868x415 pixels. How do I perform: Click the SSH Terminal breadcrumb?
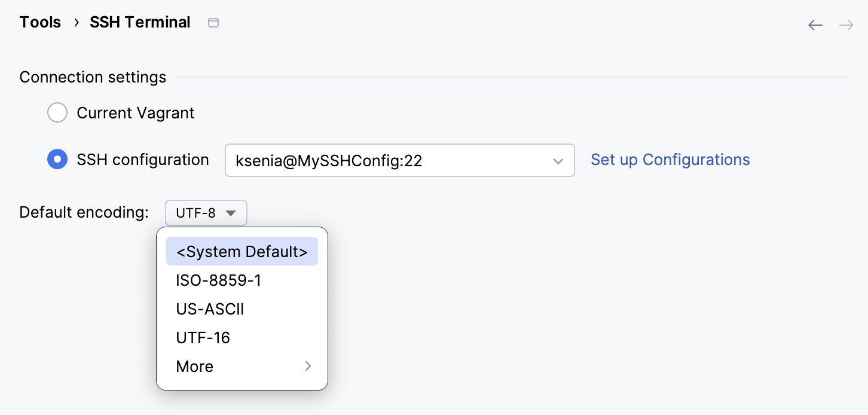(139, 22)
